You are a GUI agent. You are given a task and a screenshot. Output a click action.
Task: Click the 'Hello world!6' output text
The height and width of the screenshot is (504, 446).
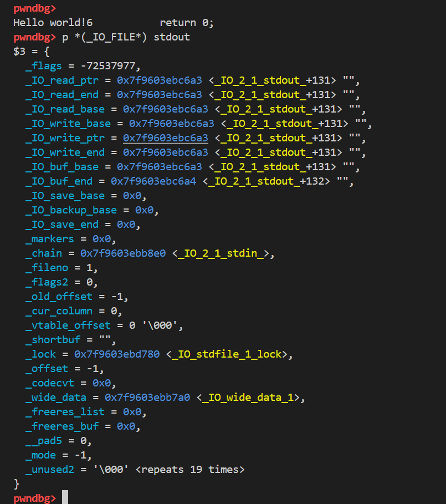tap(53, 23)
